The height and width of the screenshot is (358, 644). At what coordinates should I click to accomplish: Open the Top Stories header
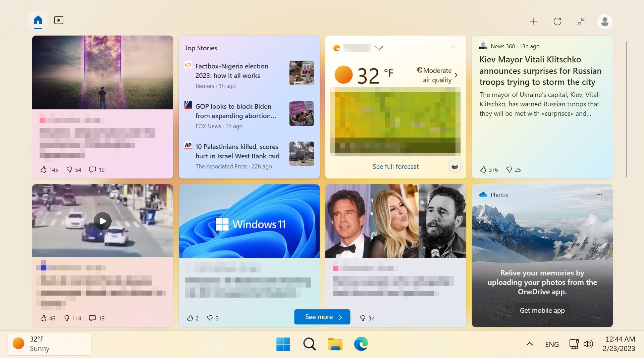point(201,48)
